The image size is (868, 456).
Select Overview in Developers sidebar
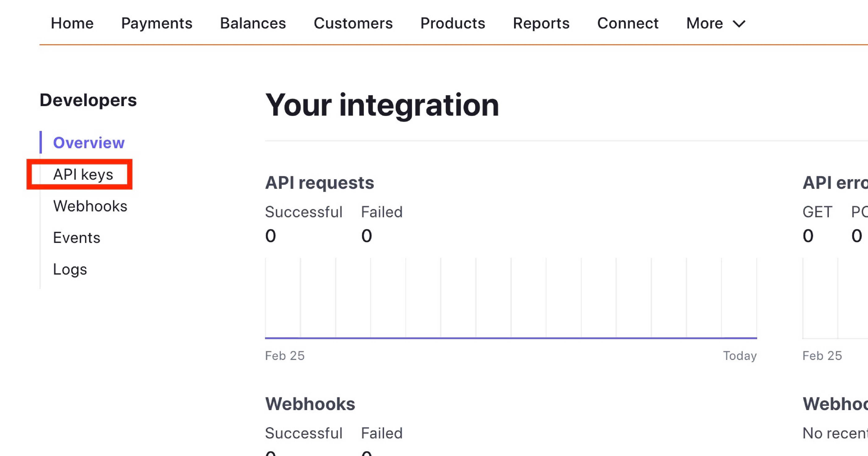coord(89,143)
